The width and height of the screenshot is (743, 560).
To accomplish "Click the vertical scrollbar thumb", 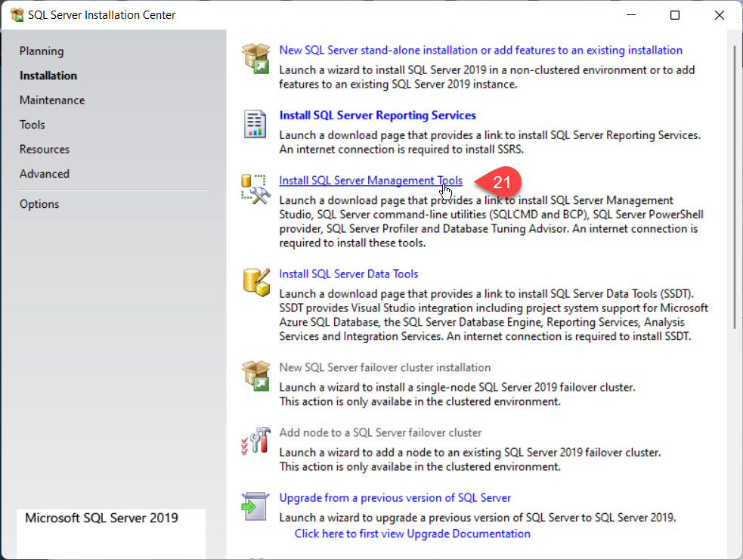I will [735, 187].
